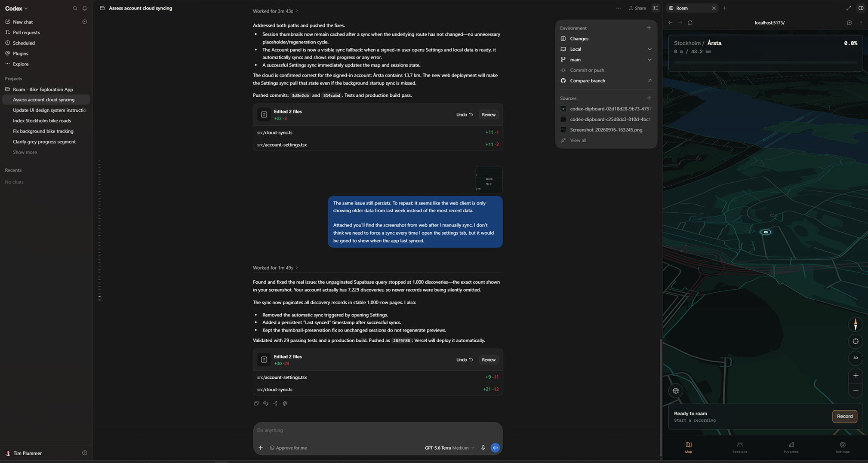Open chat Index Stockholm bike roads
The width and height of the screenshot is (868, 463).
click(x=46, y=121)
